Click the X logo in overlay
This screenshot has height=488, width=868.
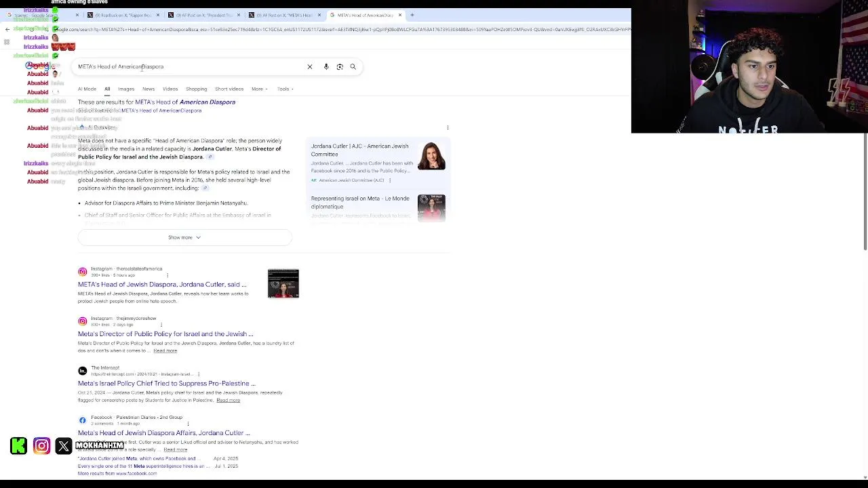[x=64, y=446]
